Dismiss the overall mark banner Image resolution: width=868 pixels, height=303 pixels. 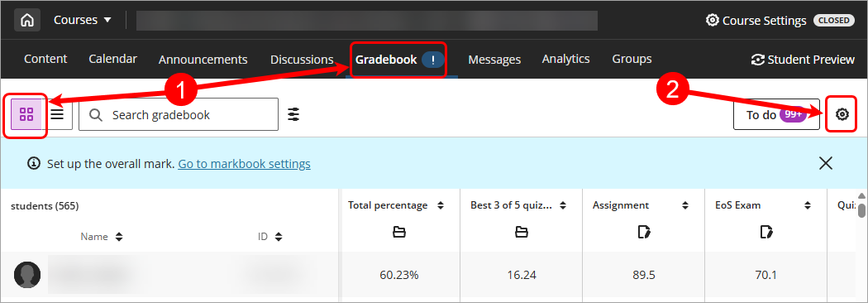pyautogui.click(x=826, y=163)
